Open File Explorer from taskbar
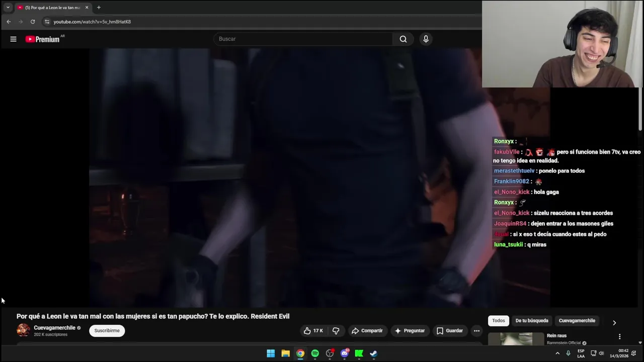The width and height of the screenshot is (644, 362). (285, 353)
